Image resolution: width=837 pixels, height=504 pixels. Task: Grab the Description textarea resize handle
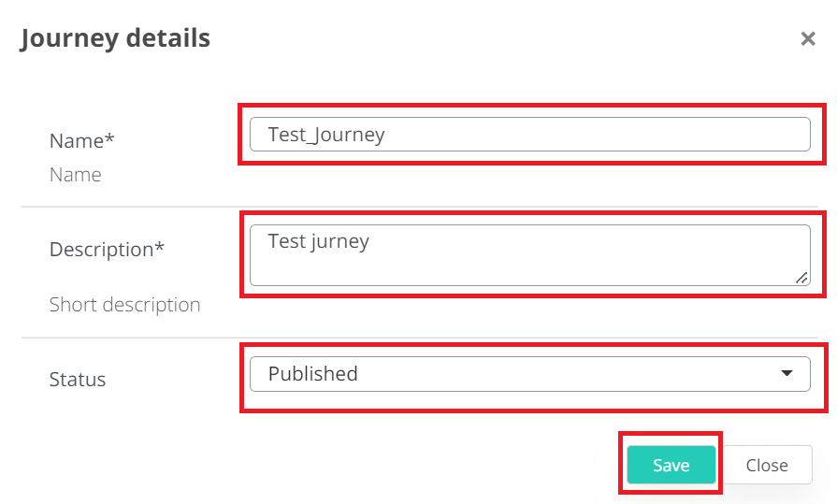point(801,277)
